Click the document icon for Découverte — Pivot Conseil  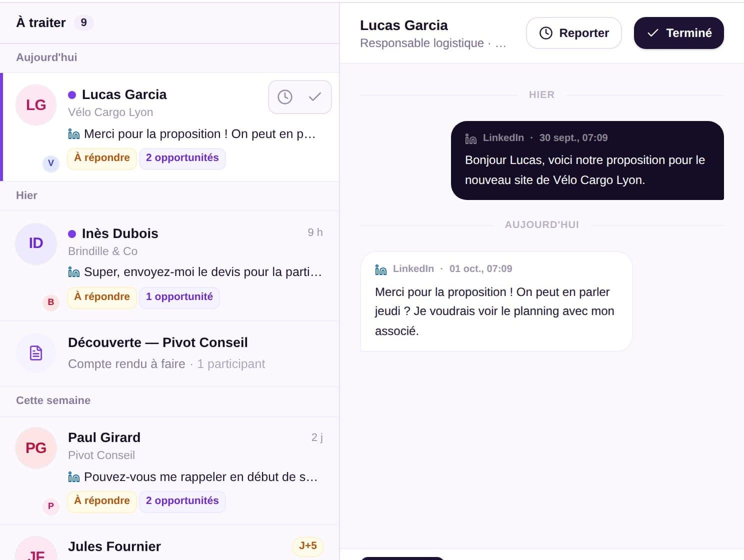(x=36, y=353)
